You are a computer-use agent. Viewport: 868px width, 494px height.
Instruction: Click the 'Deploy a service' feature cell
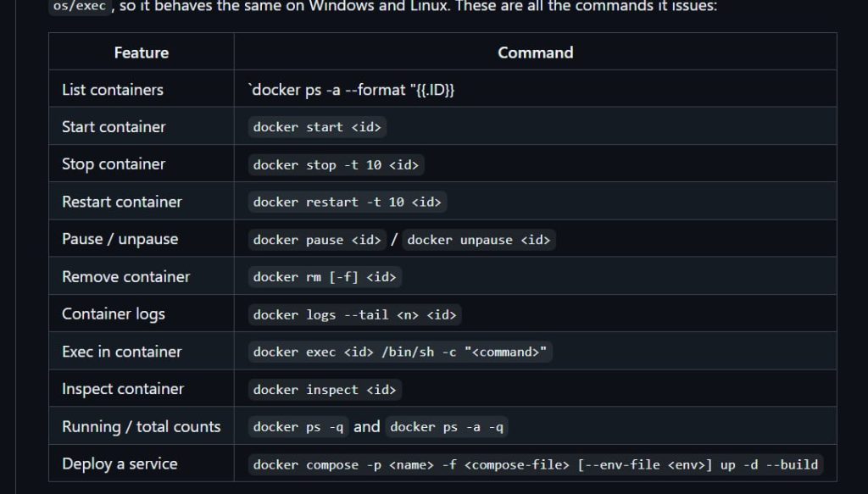(142, 463)
